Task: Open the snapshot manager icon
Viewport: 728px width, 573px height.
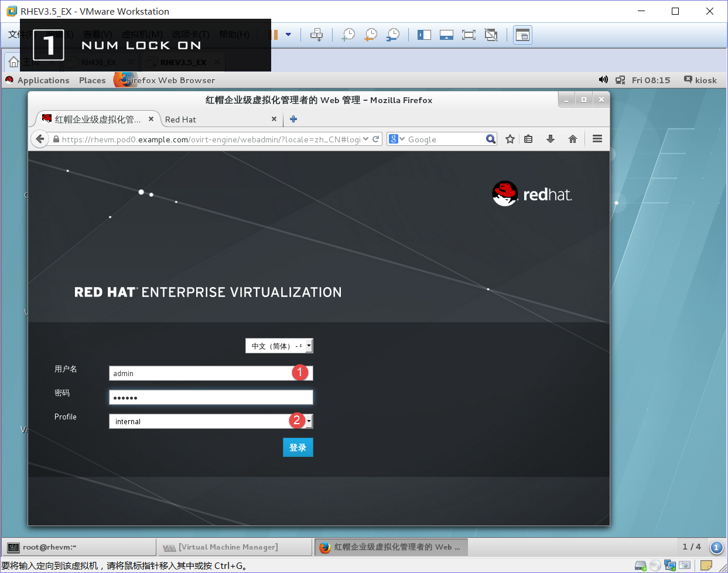Action: tap(393, 35)
